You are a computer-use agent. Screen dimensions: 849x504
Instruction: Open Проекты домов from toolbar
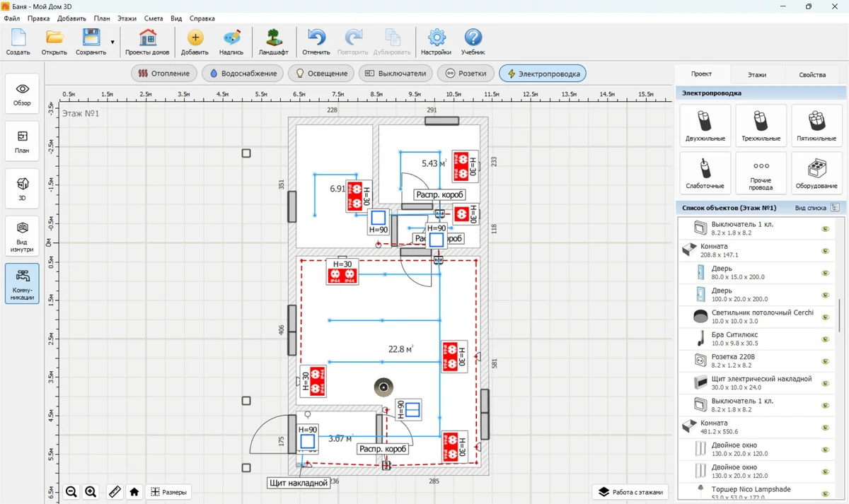147,42
